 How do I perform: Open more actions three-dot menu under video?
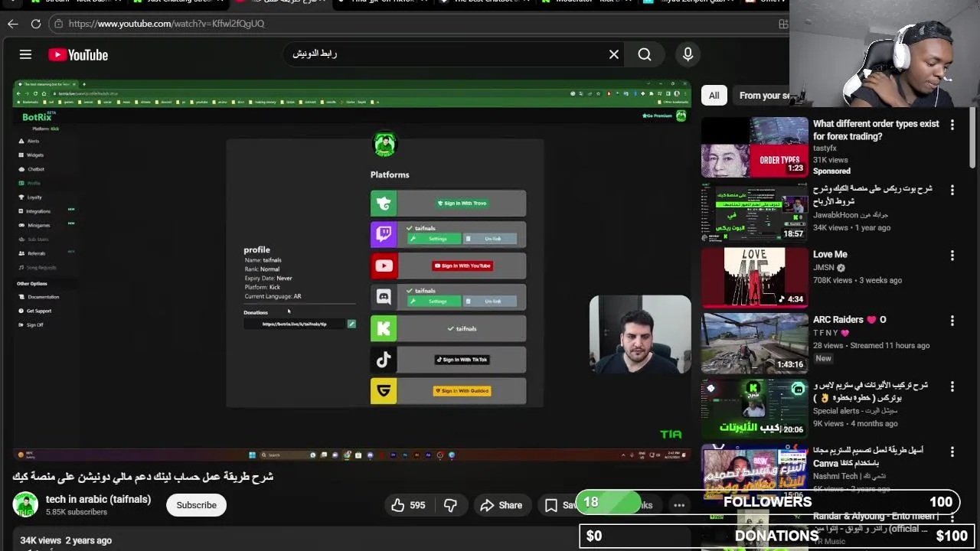[679, 505]
